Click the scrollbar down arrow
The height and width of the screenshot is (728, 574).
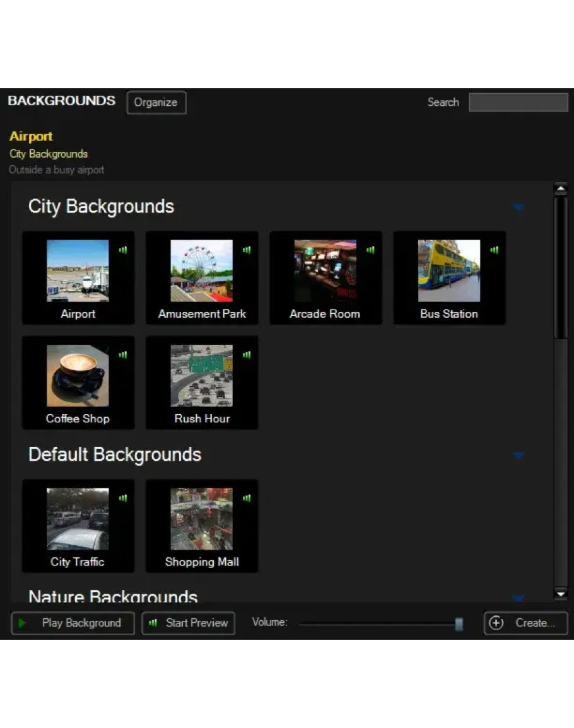[560, 593]
